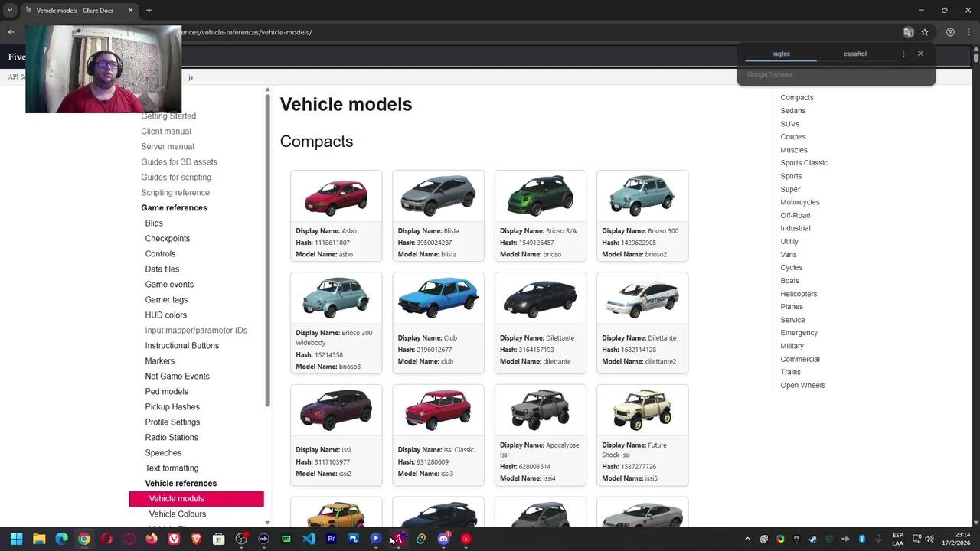This screenshot has width=980, height=551.
Task: Open Visual Studio Code from taskbar
Action: coord(309,539)
